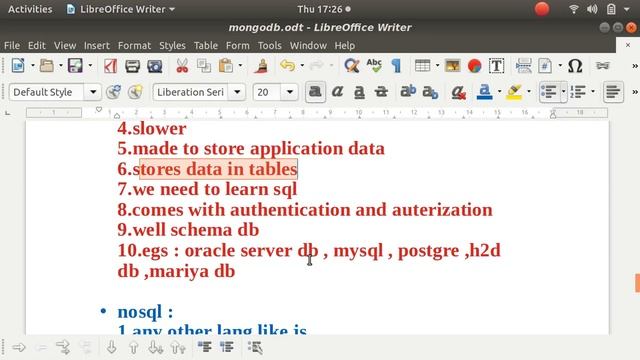Cut selection with the scissors icon

[x=182, y=66]
